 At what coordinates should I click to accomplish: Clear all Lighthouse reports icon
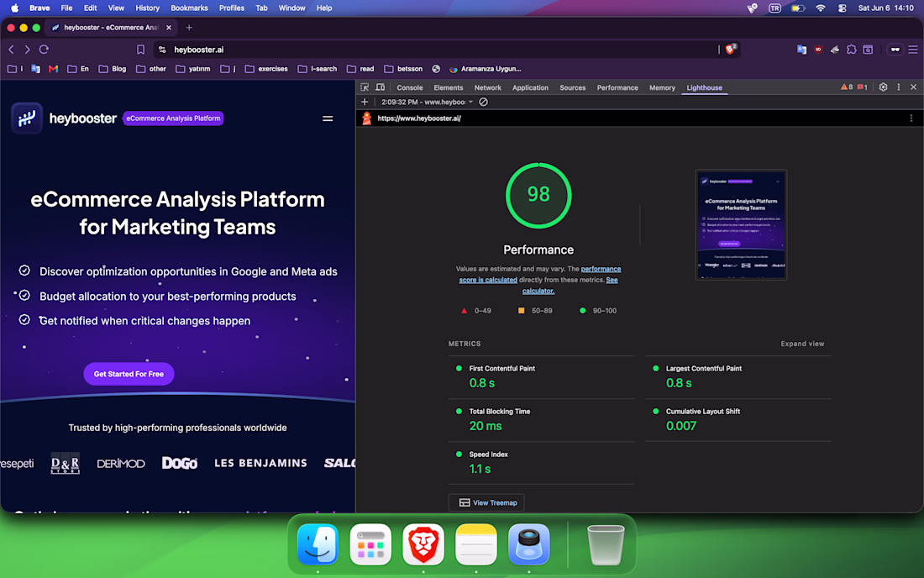coord(483,102)
